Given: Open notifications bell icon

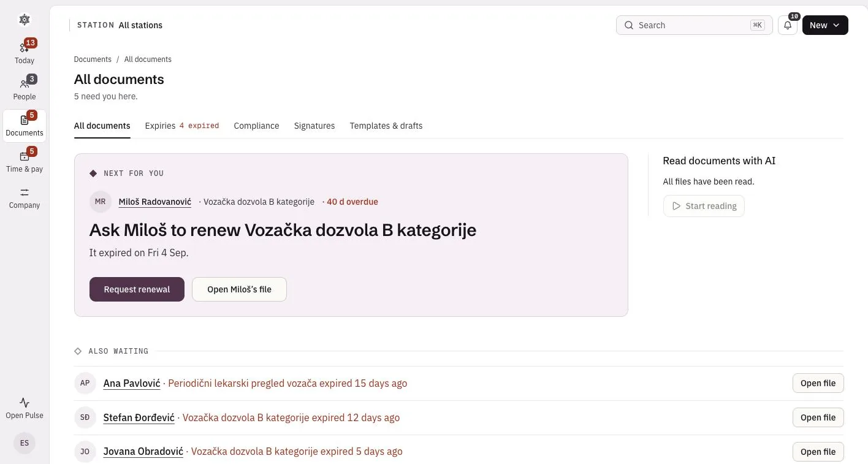Looking at the screenshot, I should coord(788,25).
